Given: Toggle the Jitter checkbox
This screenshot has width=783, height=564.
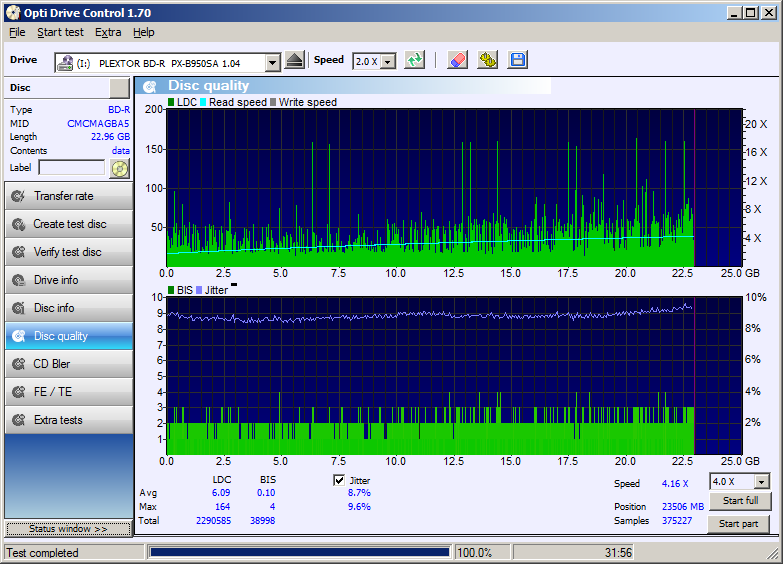Looking at the screenshot, I should point(339,481).
